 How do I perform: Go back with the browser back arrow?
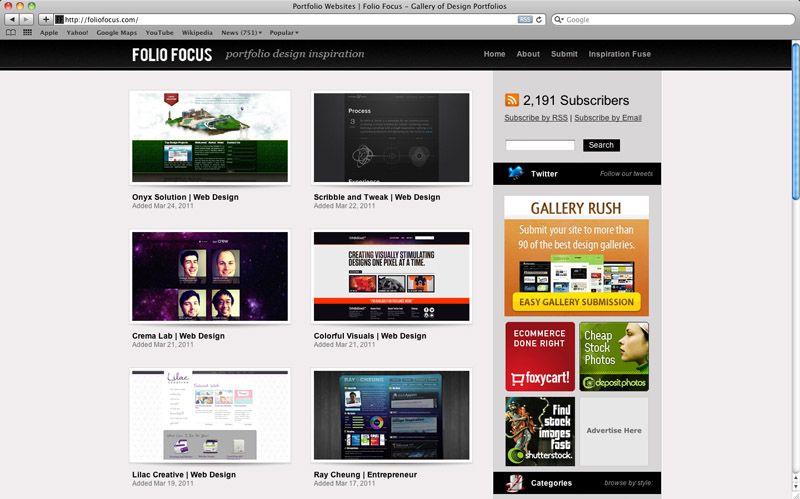[12, 19]
